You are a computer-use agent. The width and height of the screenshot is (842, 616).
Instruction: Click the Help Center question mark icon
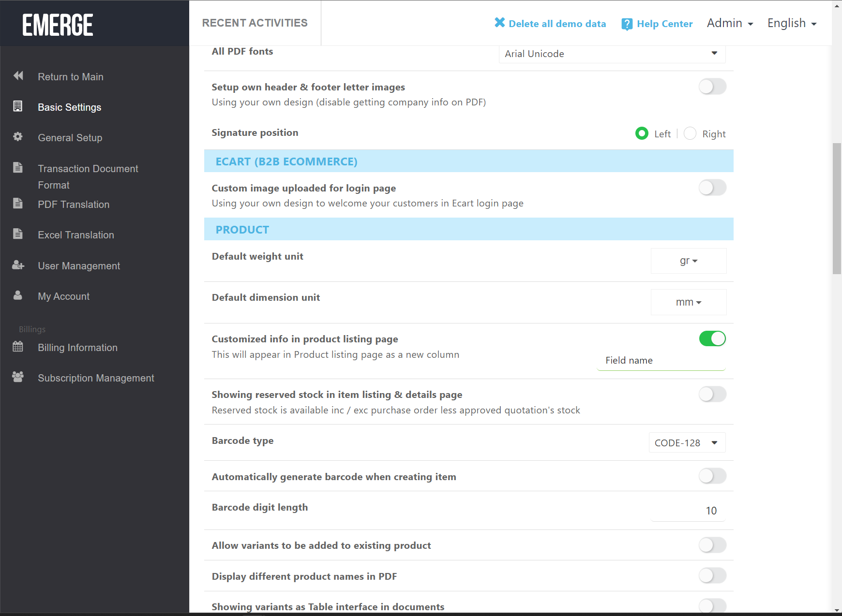pyautogui.click(x=627, y=24)
